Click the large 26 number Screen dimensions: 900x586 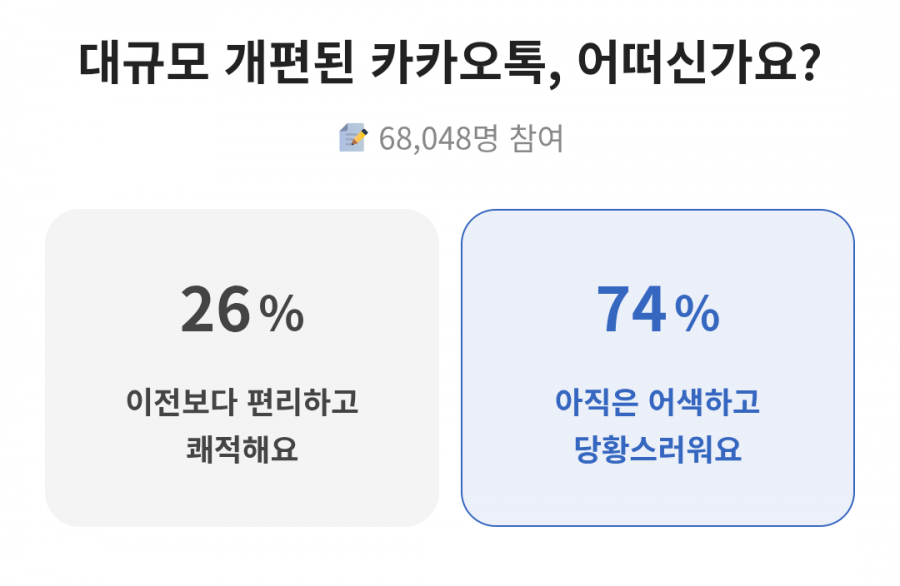click(x=215, y=311)
